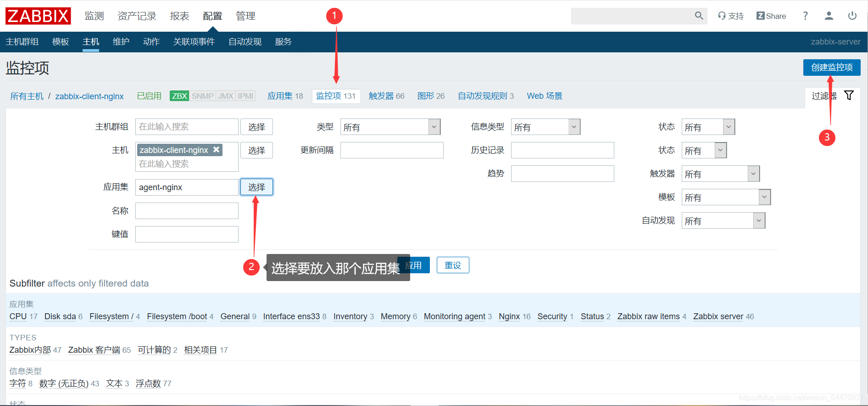The height and width of the screenshot is (406, 868).
Task: Filter by Zabbix 客户端 type
Action: pos(94,350)
